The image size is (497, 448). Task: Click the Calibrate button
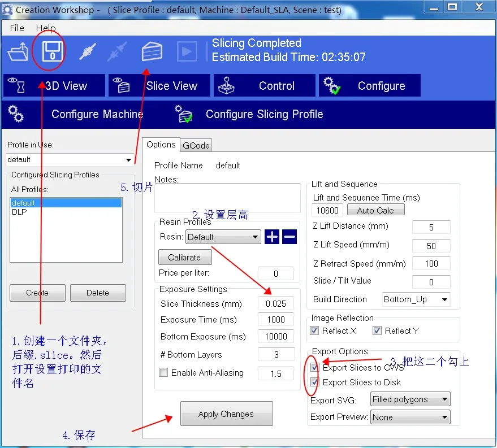(185, 257)
